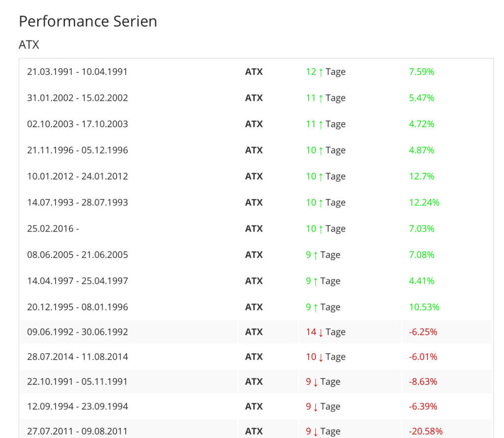Image resolution: width=504 pixels, height=438 pixels.
Task: Click the down arrow in the 22.10.1991 row
Action: click(x=315, y=382)
